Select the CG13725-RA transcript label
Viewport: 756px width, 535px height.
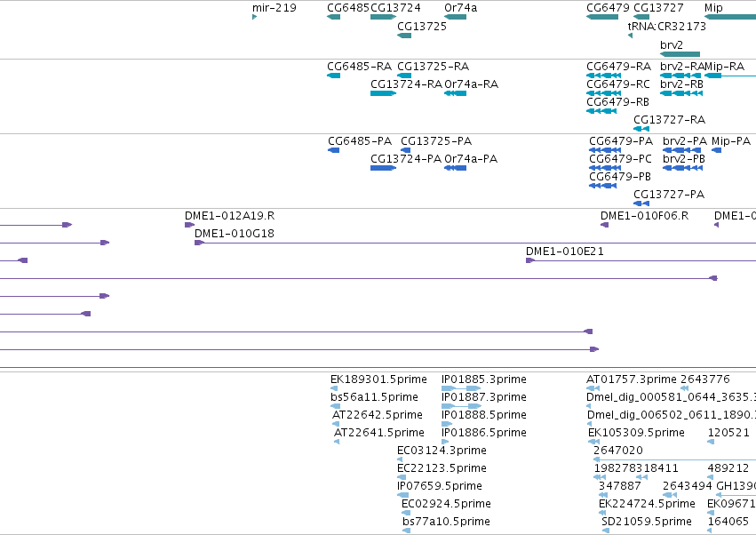[433, 66]
